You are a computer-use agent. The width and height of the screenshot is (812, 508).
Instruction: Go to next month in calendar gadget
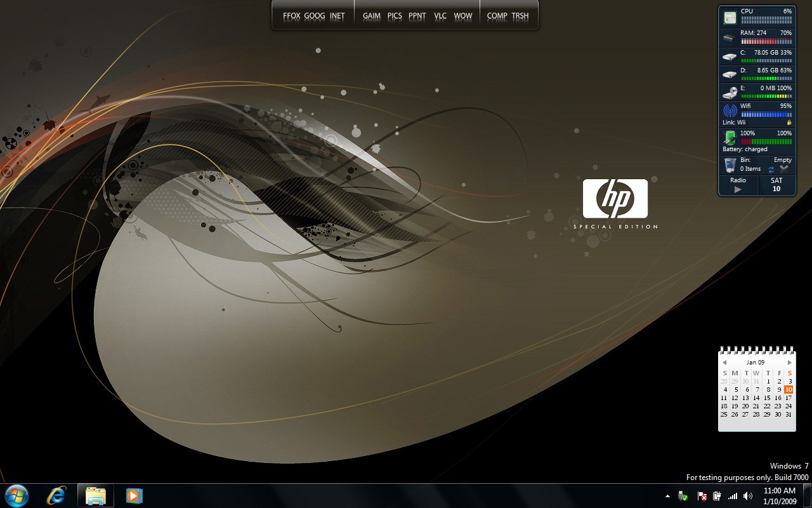click(789, 363)
